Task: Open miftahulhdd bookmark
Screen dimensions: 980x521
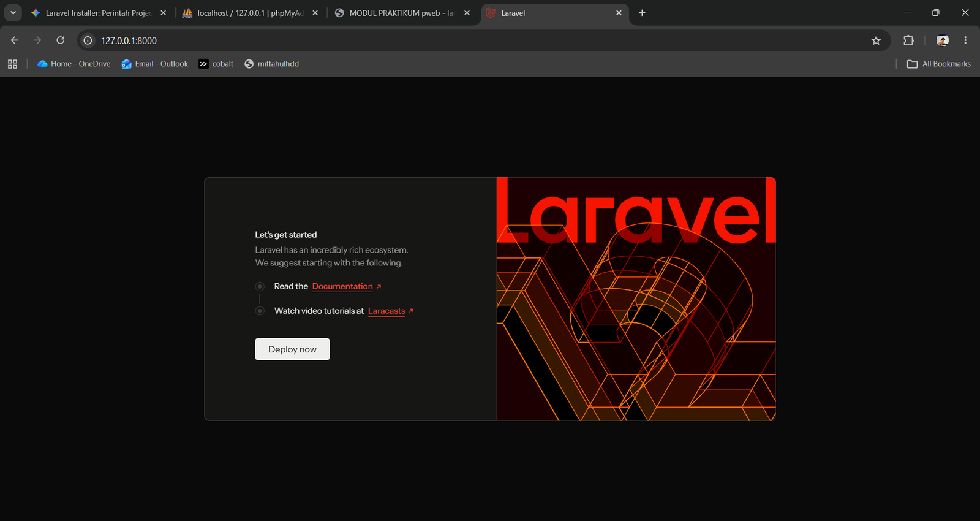Action: [x=272, y=64]
